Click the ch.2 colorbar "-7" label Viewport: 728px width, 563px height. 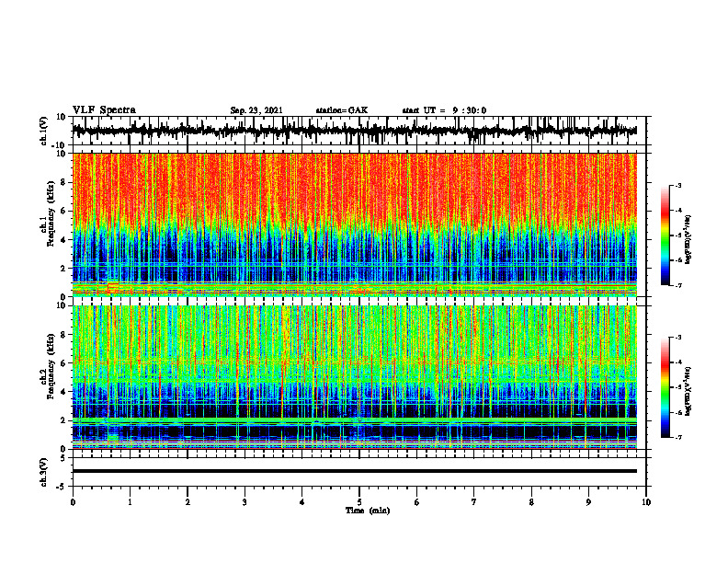(678, 437)
